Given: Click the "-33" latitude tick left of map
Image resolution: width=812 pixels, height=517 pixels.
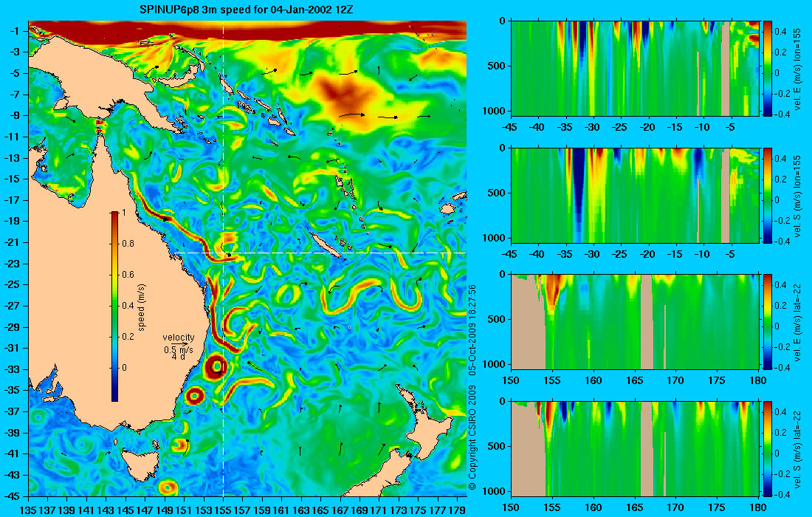Looking at the screenshot, I should 12,369.
